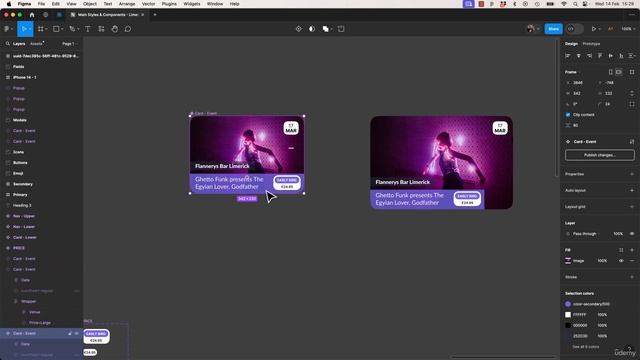Click Resize to fit icon in Frame section
The height and width of the screenshot is (360, 640).
pyautogui.click(x=632, y=72)
